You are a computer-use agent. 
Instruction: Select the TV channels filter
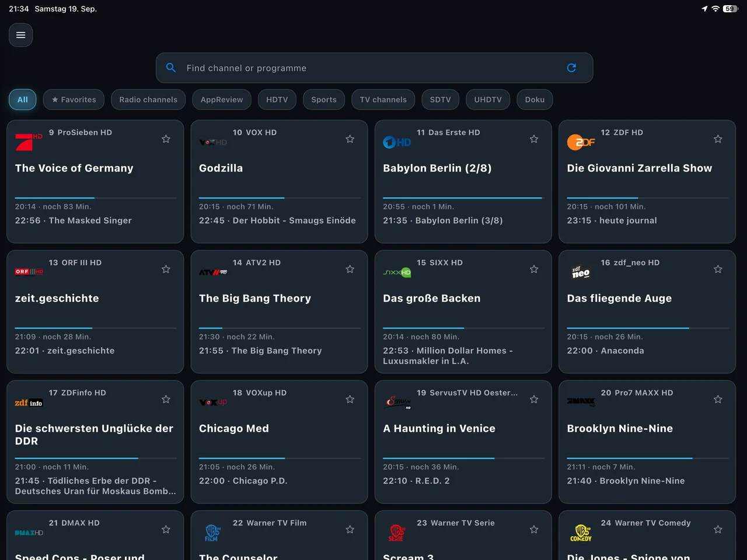[x=383, y=100]
